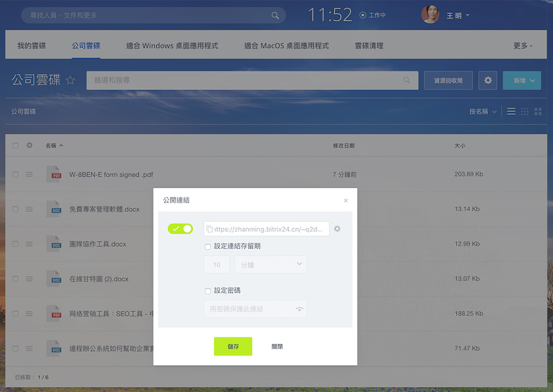Image resolution: width=553 pixels, height=392 pixels.
Task: Click the 篩選和搜尋 filter field
Action: click(252, 80)
